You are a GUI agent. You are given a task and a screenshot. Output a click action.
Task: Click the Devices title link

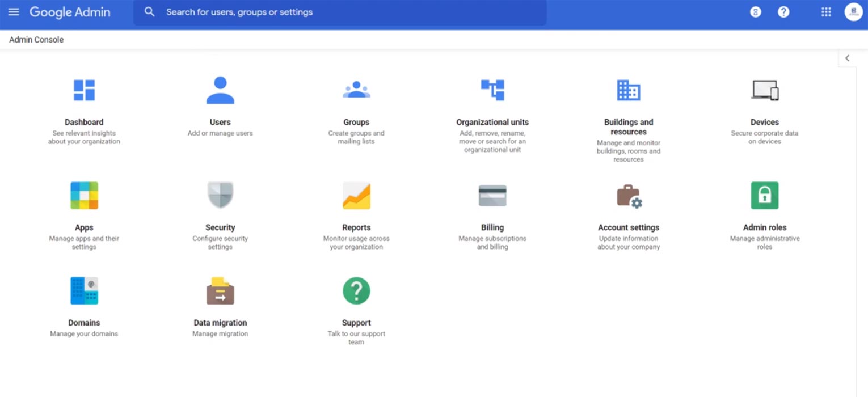pyautogui.click(x=765, y=122)
